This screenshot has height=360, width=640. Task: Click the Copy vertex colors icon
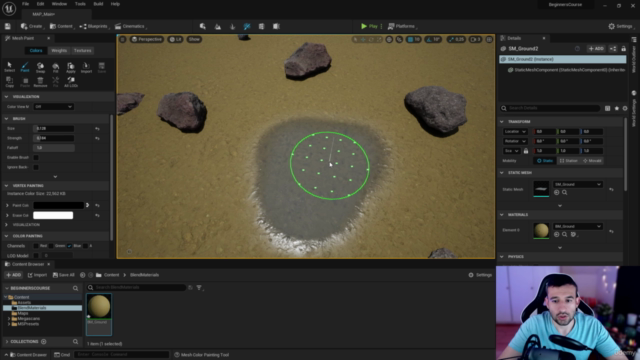point(10,82)
